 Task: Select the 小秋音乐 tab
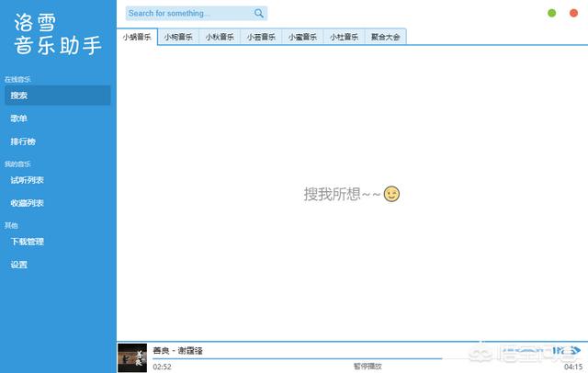pyautogui.click(x=220, y=37)
